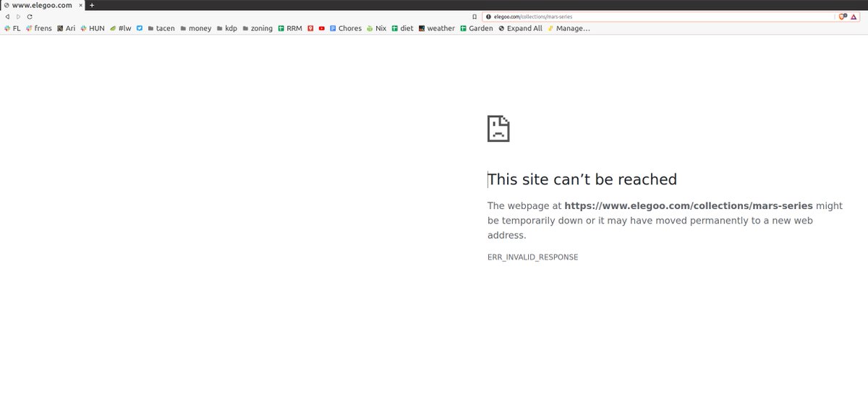868x400 pixels.
Task: Reload the page with the refresh icon
Action: coord(30,16)
